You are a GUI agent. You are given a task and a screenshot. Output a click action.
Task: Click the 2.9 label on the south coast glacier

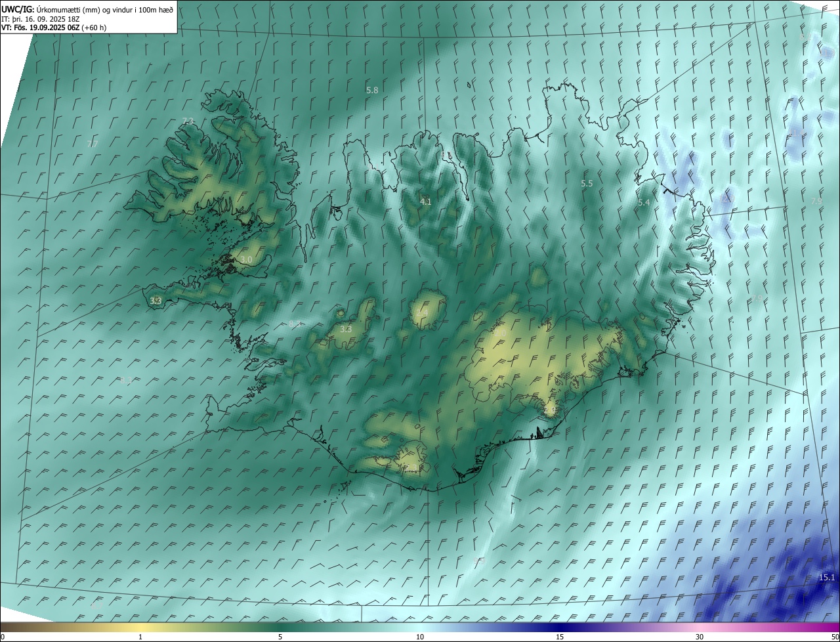pyautogui.click(x=550, y=411)
